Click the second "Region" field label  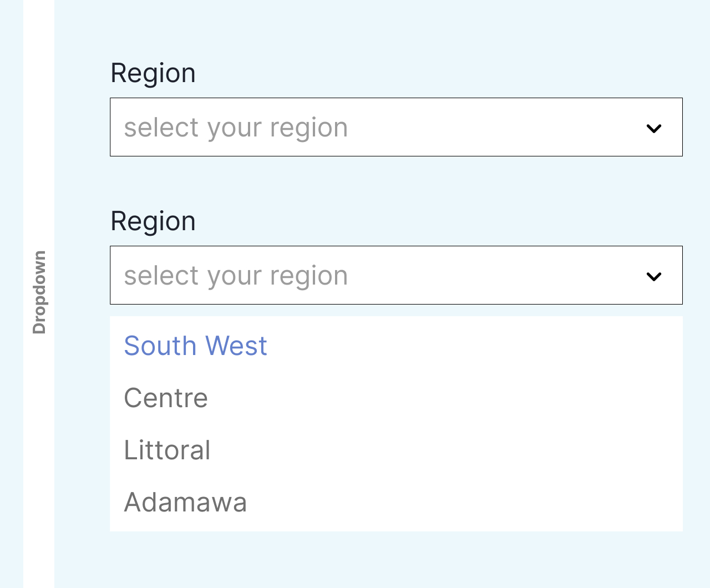pos(153,221)
